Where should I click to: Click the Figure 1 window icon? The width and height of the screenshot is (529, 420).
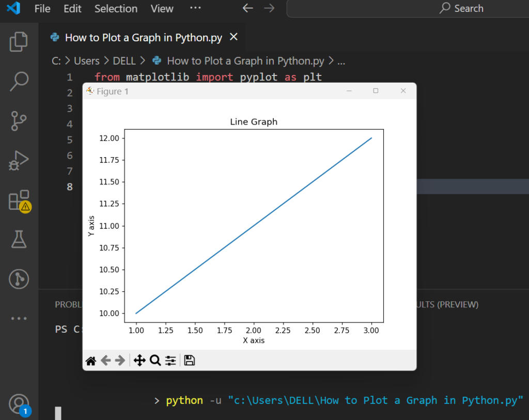coord(90,91)
